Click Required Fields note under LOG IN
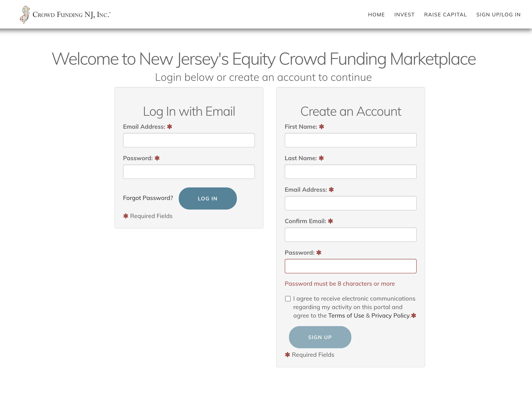The width and height of the screenshot is (532, 411). point(148,216)
